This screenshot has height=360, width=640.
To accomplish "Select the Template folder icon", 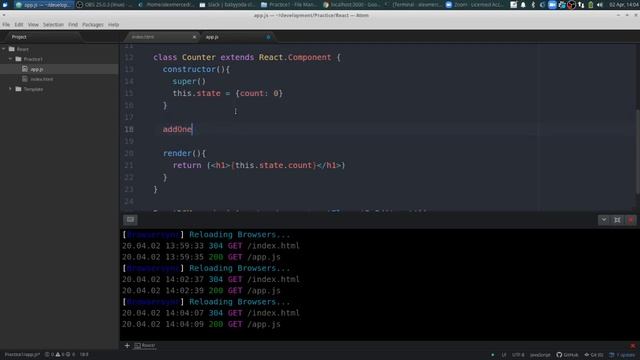I will click(x=18, y=89).
